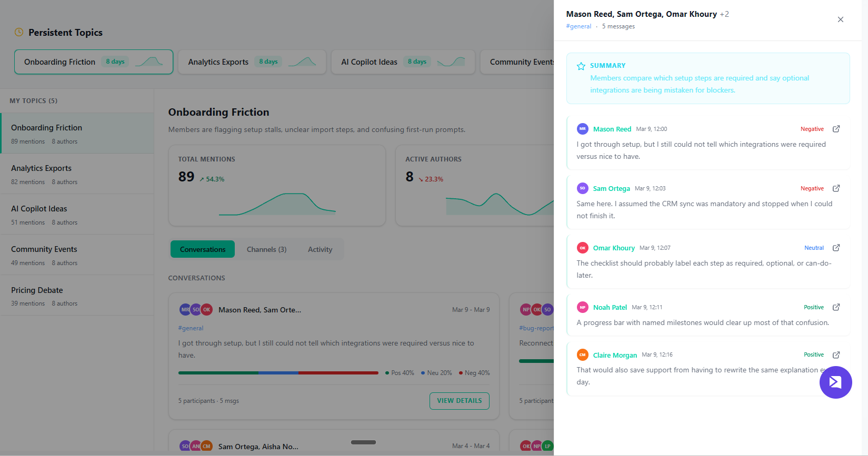Switch to the Channels (3) tab
Viewport: 868px width, 456px height.
(266, 249)
